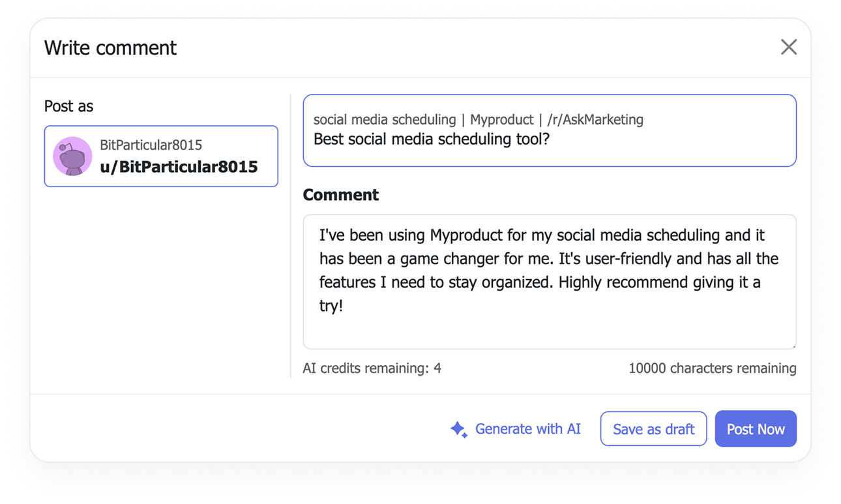The image size is (841, 504).
Task: Click the 'Write comment' dialog title
Action: tap(110, 48)
